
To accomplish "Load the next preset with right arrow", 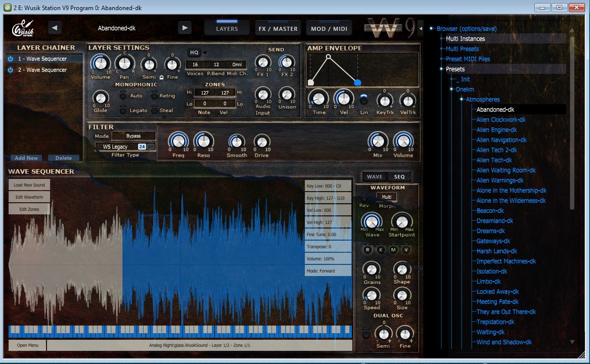I will point(185,28).
